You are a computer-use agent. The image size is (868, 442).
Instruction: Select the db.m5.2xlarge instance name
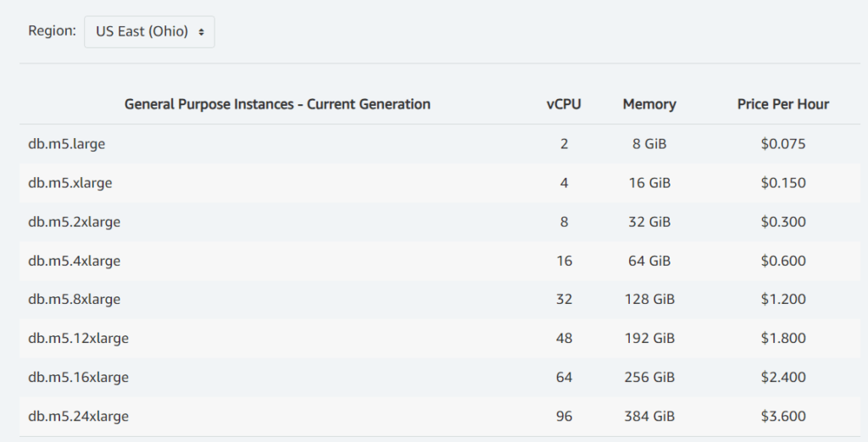[75, 222]
